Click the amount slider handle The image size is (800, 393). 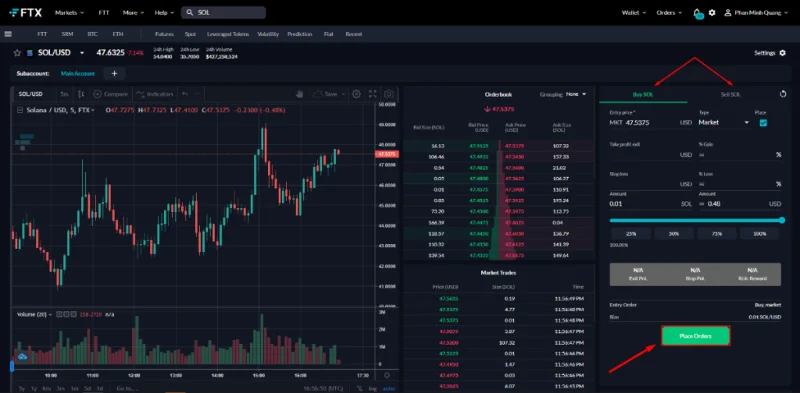(x=782, y=220)
